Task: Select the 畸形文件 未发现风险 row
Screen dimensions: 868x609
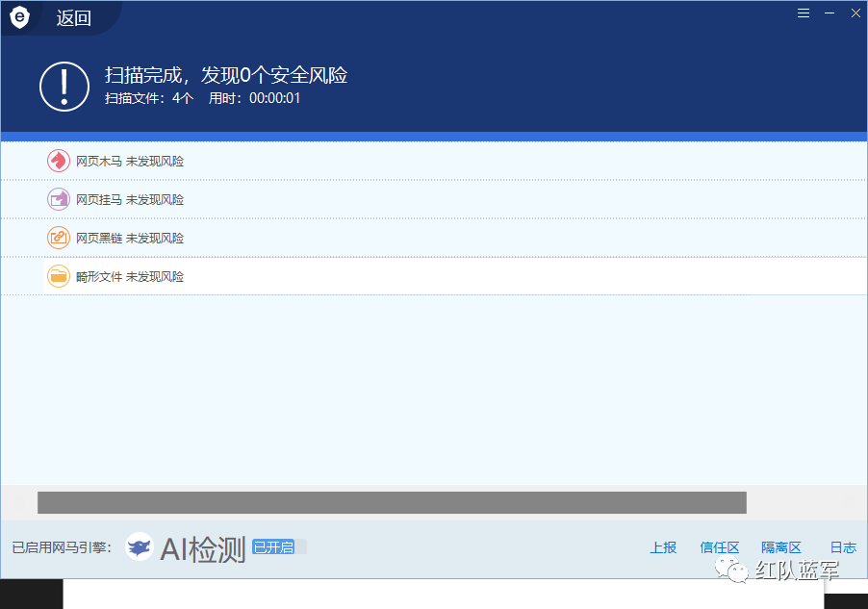Action: click(x=434, y=276)
